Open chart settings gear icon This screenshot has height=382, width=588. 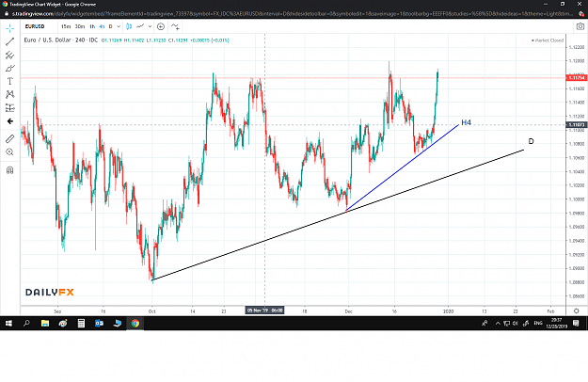577,310
